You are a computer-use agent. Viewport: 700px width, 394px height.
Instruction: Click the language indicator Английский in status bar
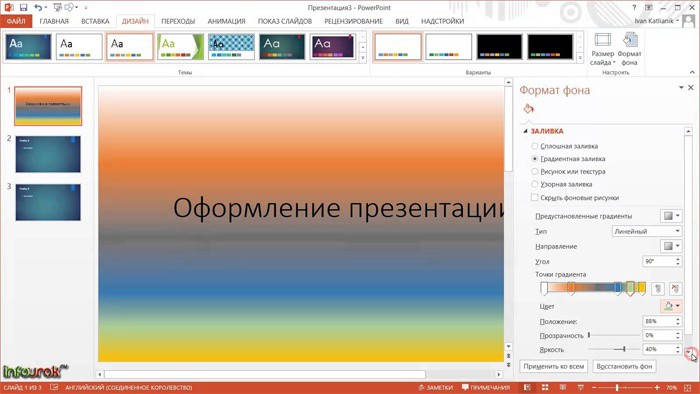tap(129, 387)
